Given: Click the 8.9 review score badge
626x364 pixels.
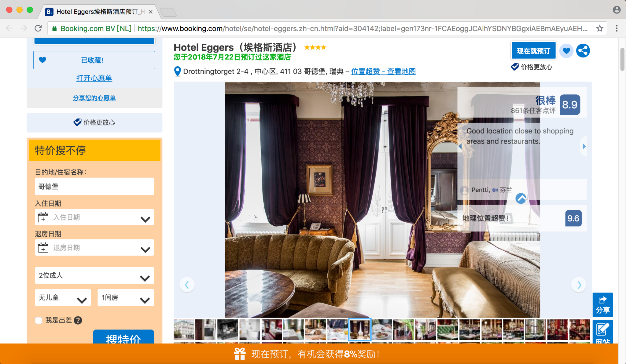Looking at the screenshot, I should tap(570, 105).
